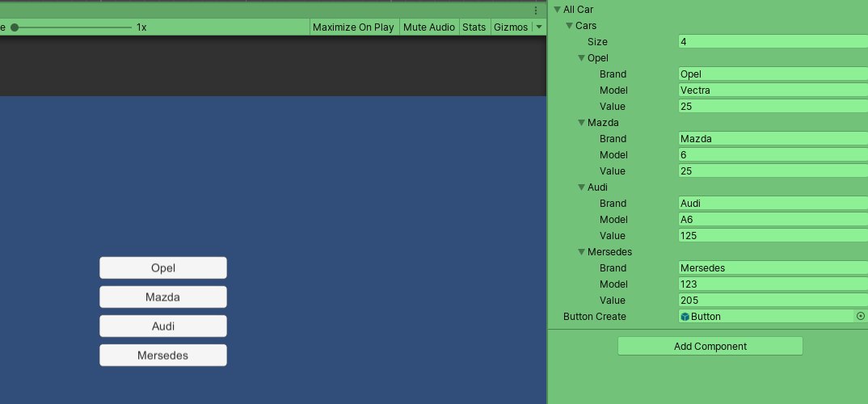
Task: Click the Value label under Mazda
Action: (x=613, y=171)
